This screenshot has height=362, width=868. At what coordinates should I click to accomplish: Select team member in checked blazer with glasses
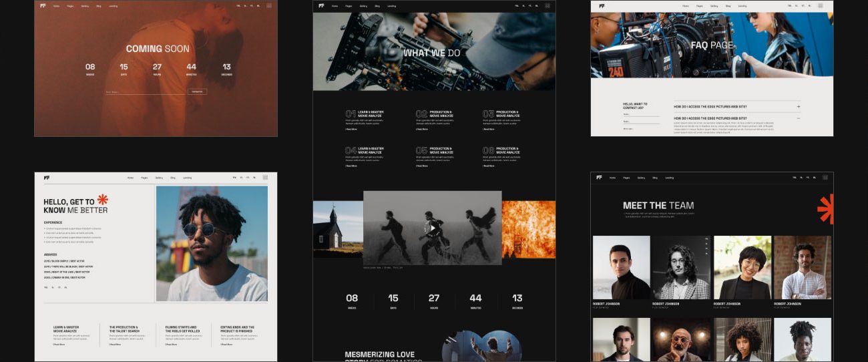682,267
